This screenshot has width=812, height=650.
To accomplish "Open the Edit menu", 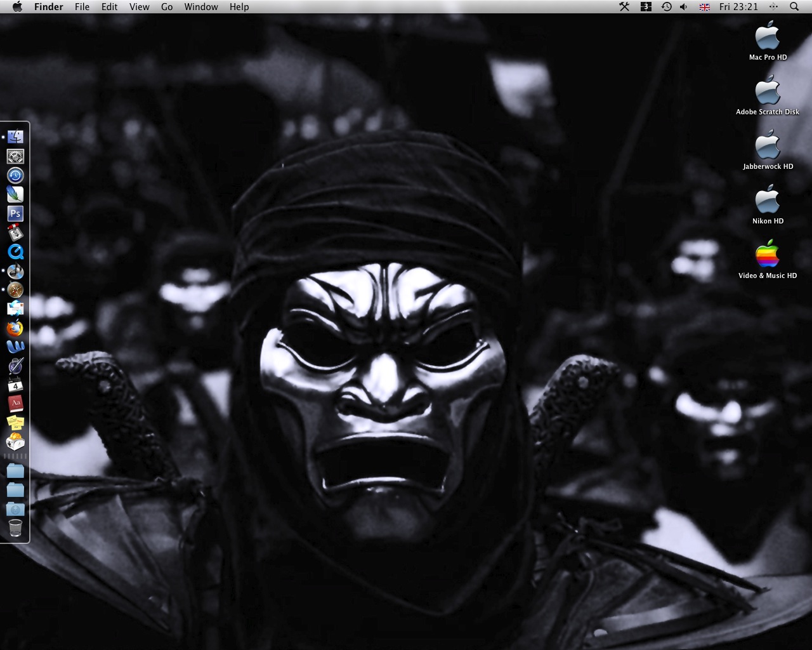I will click(110, 6).
